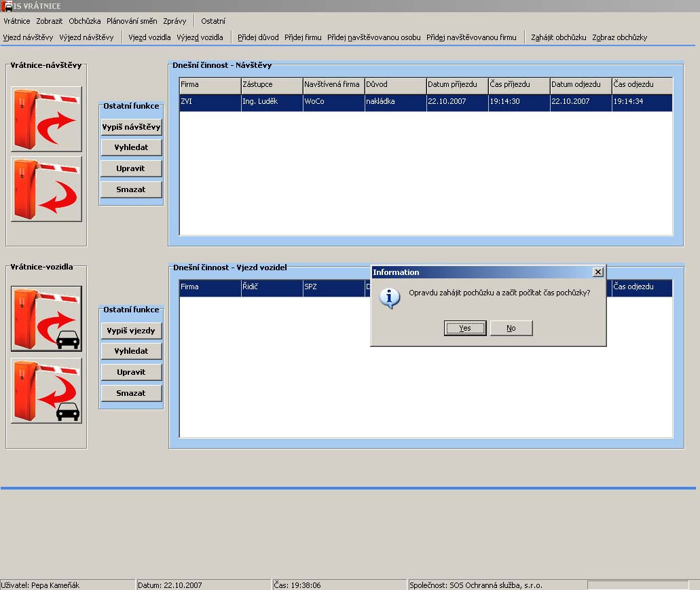Click Navštívená firma column header
Screen dimensions: 700x590
pos(334,85)
